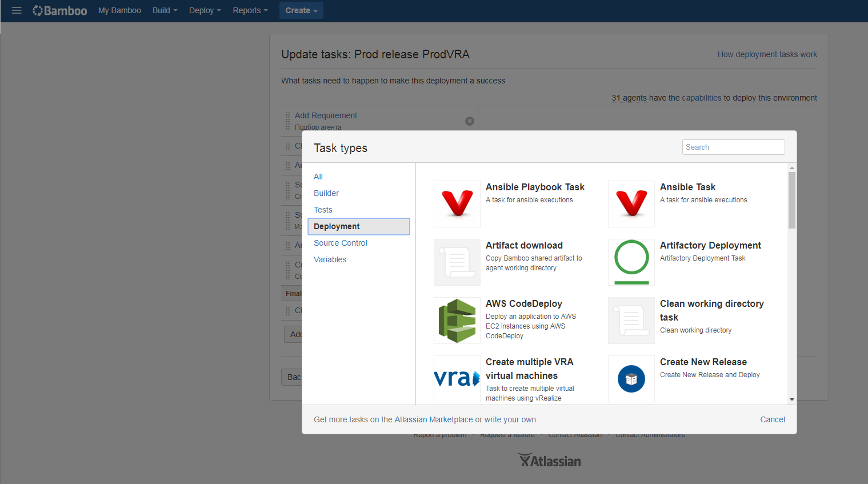Screen dimensions: 868x484
Task: Open the Build dropdown menu
Action: coord(165,10)
